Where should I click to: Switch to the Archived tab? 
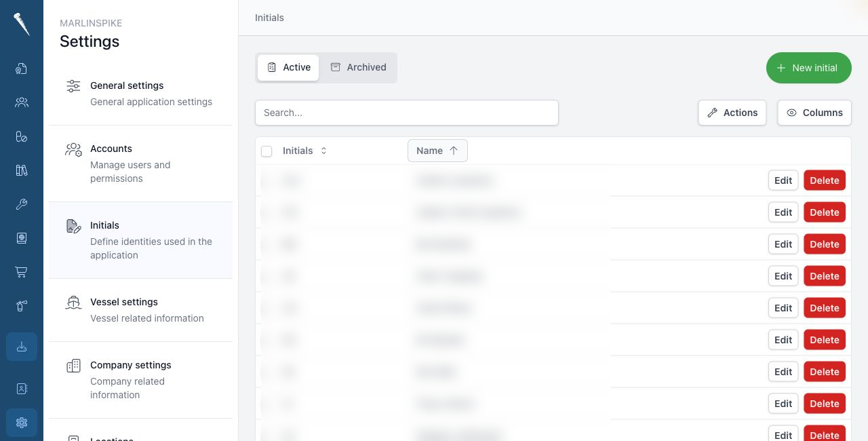(358, 67)
